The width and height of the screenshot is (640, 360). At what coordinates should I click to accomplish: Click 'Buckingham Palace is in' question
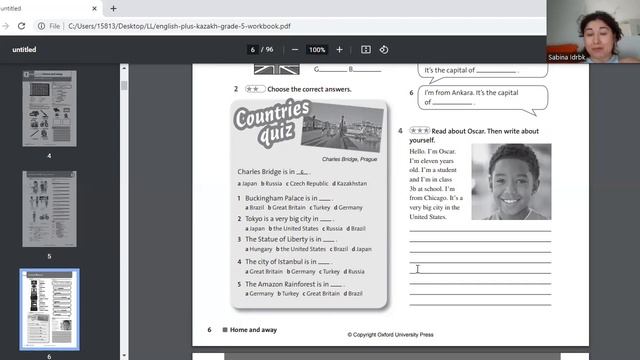click(281, 198)
